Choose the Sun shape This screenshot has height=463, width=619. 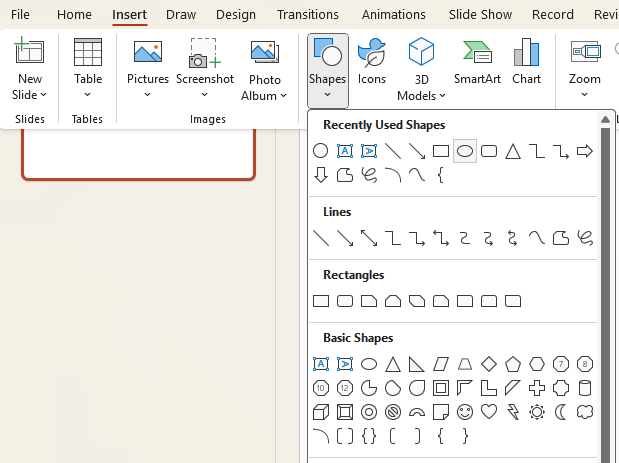(x=537, y=412)
